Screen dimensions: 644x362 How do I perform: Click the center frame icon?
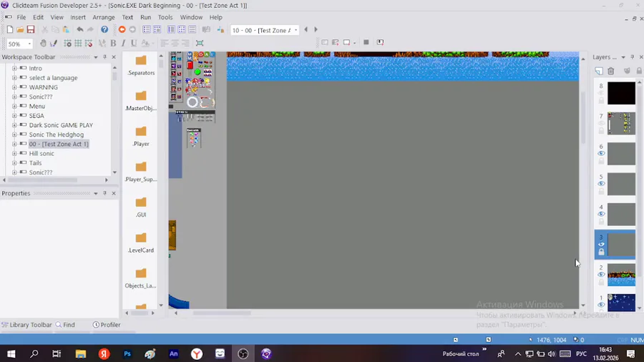[200, 43]
